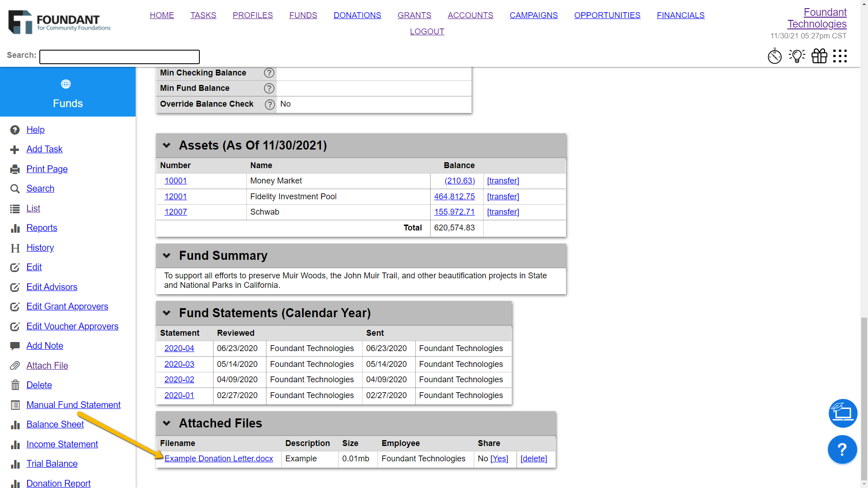Click the chart icon beside Balance Sheet
Screen dimensions: 868x488
pyautogui.click(x=15, y=425)
